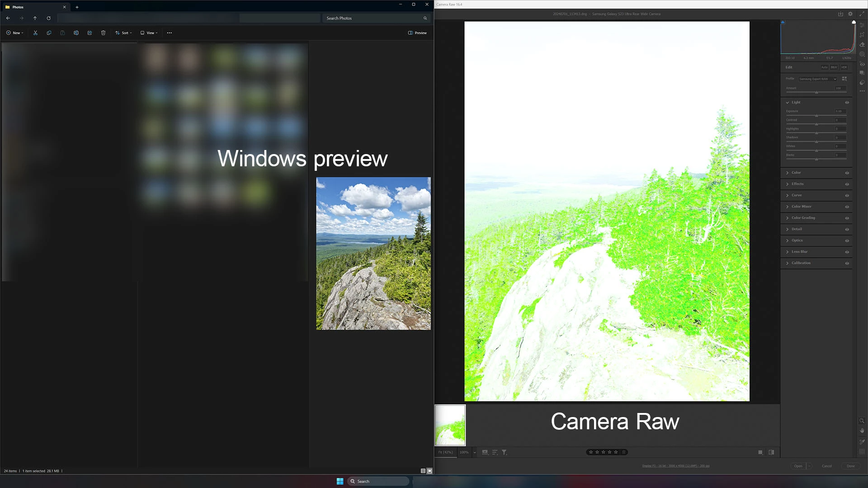Expand the Color panel
This screenshot has height=488, width=868.
click(796, 173)
